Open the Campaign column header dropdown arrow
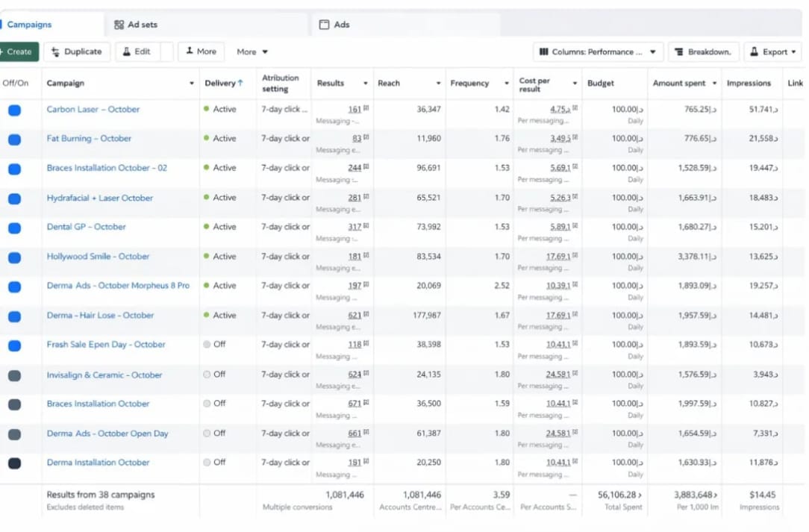809x532 pixels. [x=191, y=83]
